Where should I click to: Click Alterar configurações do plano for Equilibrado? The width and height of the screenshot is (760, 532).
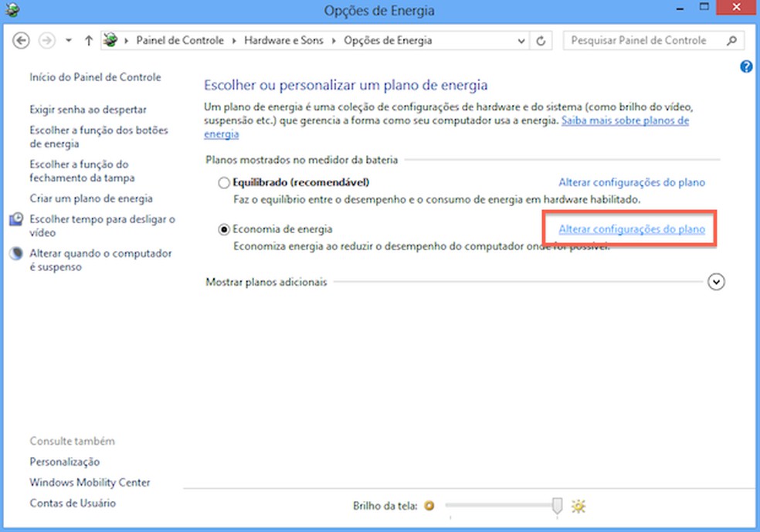(632, 183)
